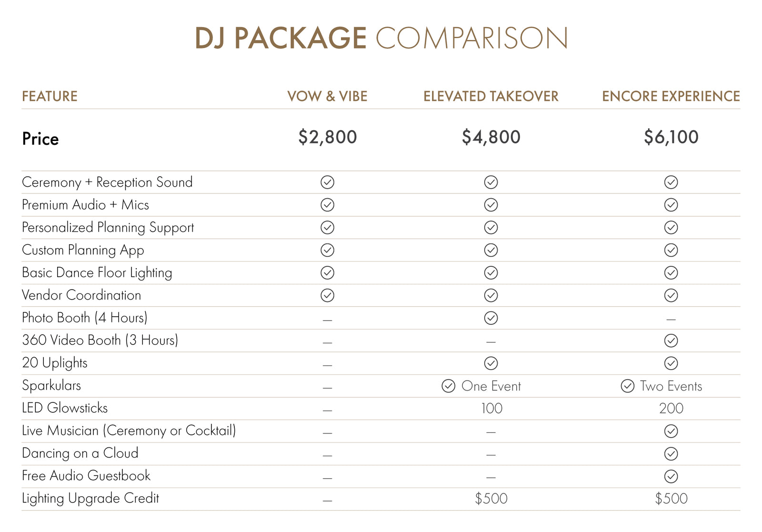The image size is (762, 532).
Task: Click Encore Experience 360 Video Booth checkmark
Action: click(671, 341)
